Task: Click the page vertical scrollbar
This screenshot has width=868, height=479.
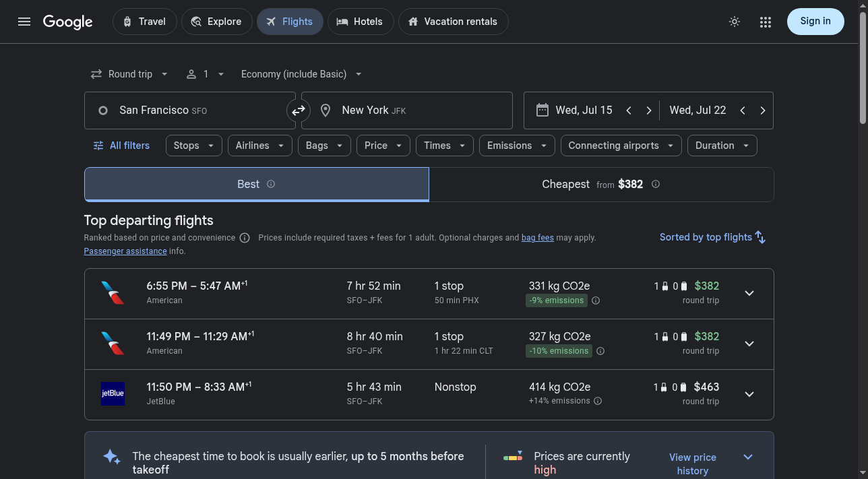Action: 863,67
